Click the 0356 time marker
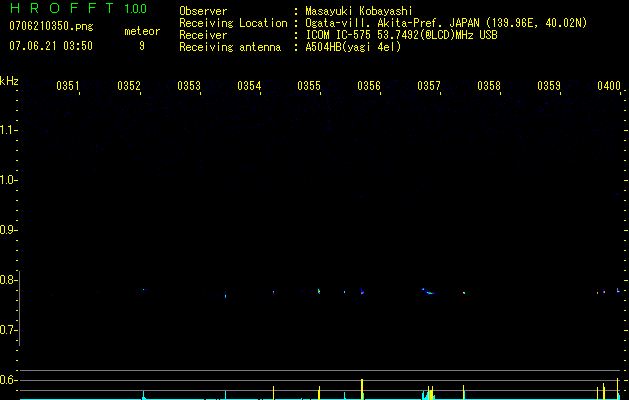629x400 pixels. click(x=369, y=86)
